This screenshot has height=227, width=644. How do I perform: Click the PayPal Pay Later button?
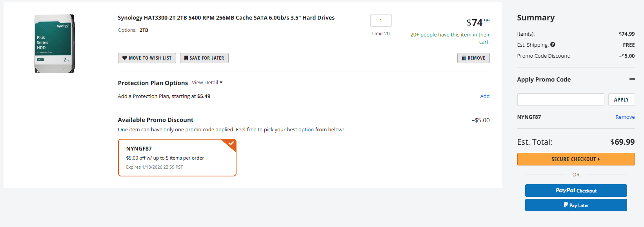576,205
